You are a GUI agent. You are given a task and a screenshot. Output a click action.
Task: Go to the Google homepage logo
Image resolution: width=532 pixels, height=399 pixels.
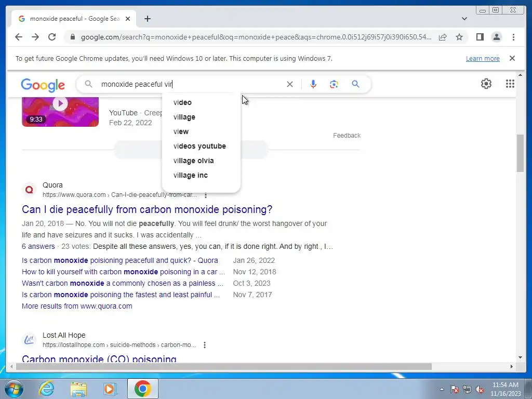click(43, 85)
